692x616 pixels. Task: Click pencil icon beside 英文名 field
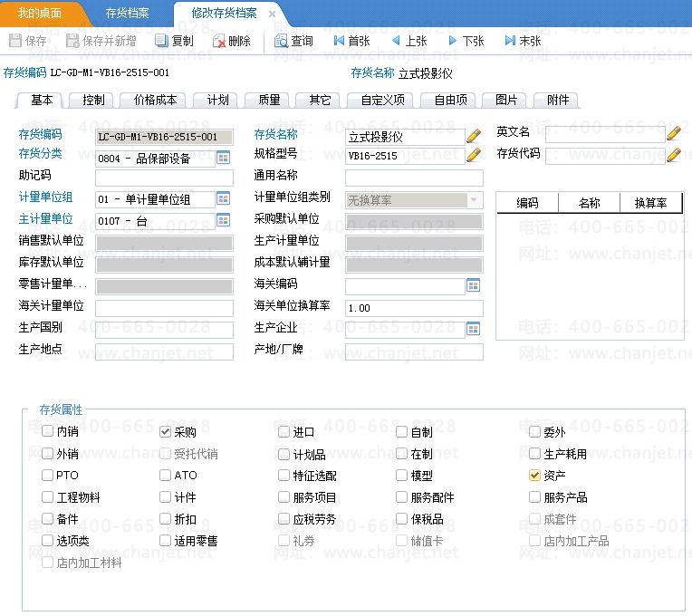coord(673,133)
